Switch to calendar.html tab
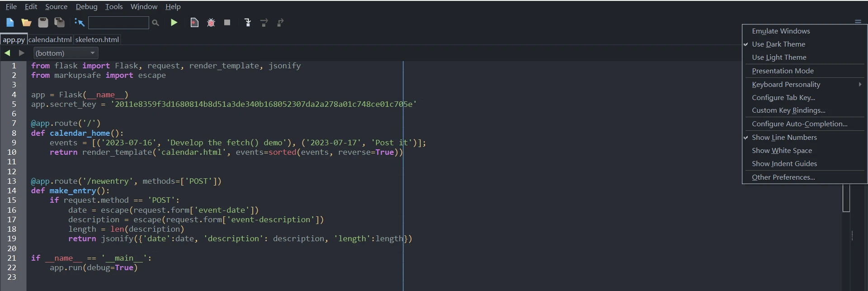The image size is (868, 291). coord(50,40)
